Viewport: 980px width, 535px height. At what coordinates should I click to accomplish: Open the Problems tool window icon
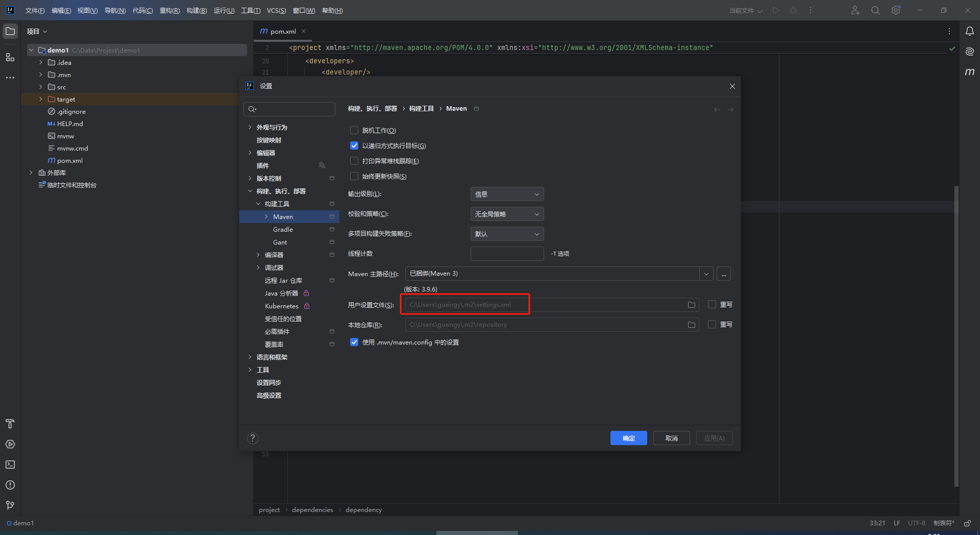click(x=10, y=485)
